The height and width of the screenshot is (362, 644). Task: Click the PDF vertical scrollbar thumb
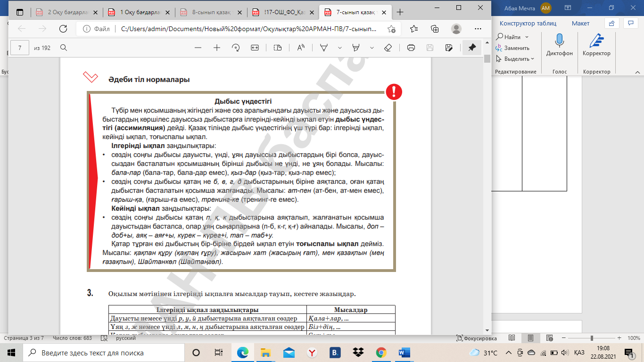click(x=487, y=58)
